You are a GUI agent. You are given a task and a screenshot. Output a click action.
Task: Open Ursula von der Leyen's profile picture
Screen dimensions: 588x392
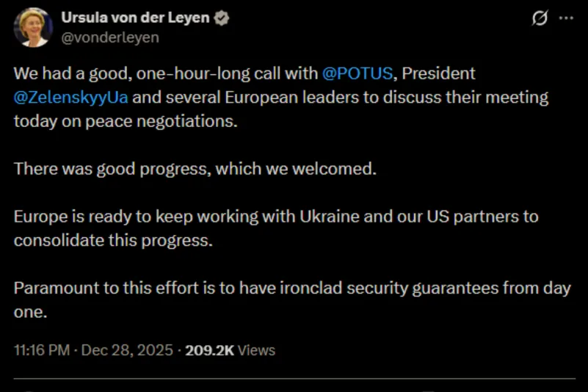[33, 27]
